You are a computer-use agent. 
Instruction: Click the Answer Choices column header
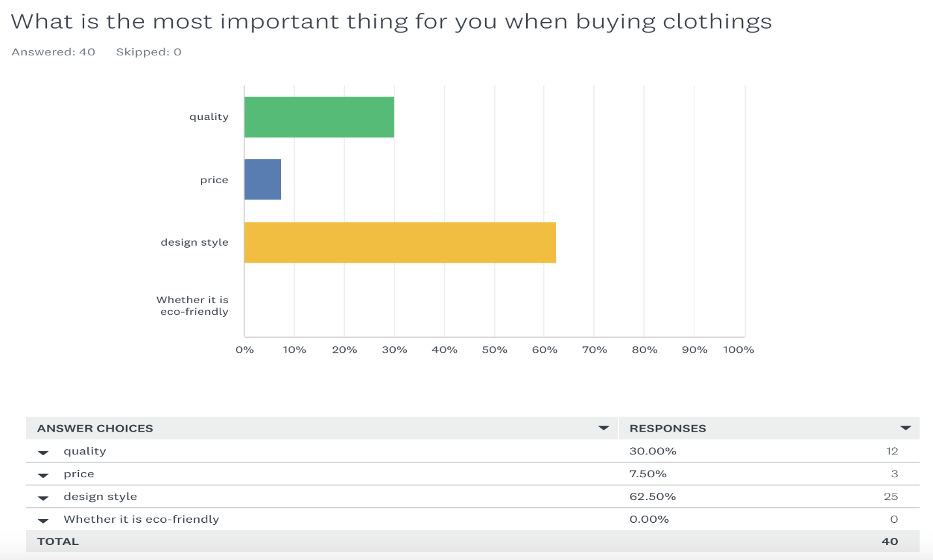point(95,428)
